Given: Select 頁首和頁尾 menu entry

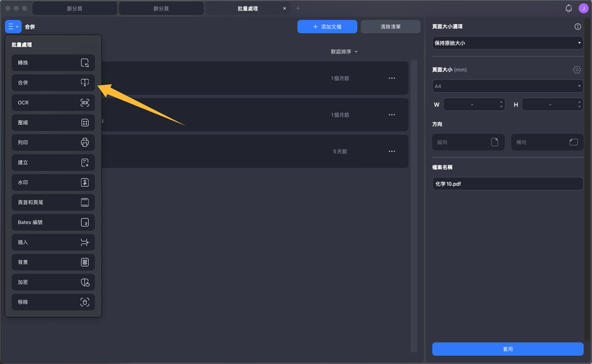Looking at the screenshot, I should point(53,202).
